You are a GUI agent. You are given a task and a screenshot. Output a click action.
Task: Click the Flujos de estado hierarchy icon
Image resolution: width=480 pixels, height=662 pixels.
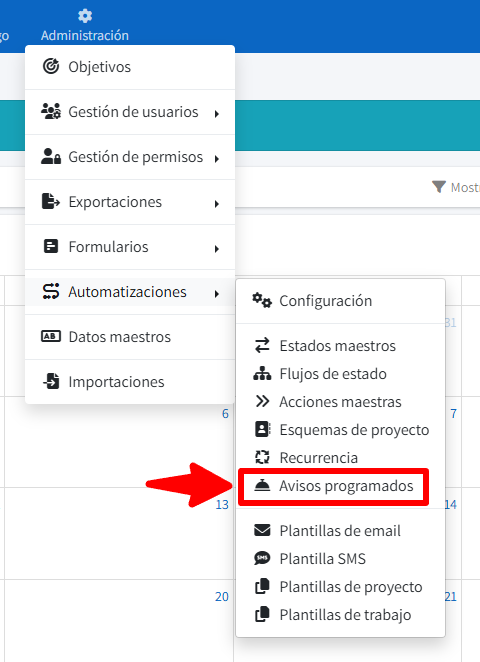tap(262, 374)
